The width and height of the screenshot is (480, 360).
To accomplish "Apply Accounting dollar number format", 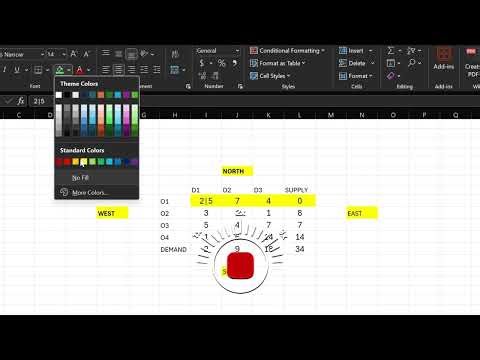I will click(x=202, y=63).
